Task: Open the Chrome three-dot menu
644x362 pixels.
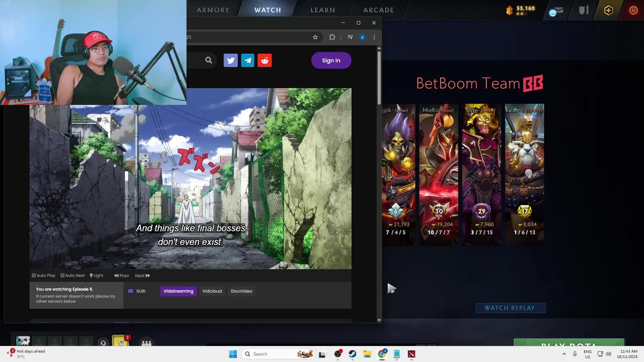Action: tap(374, 37)
